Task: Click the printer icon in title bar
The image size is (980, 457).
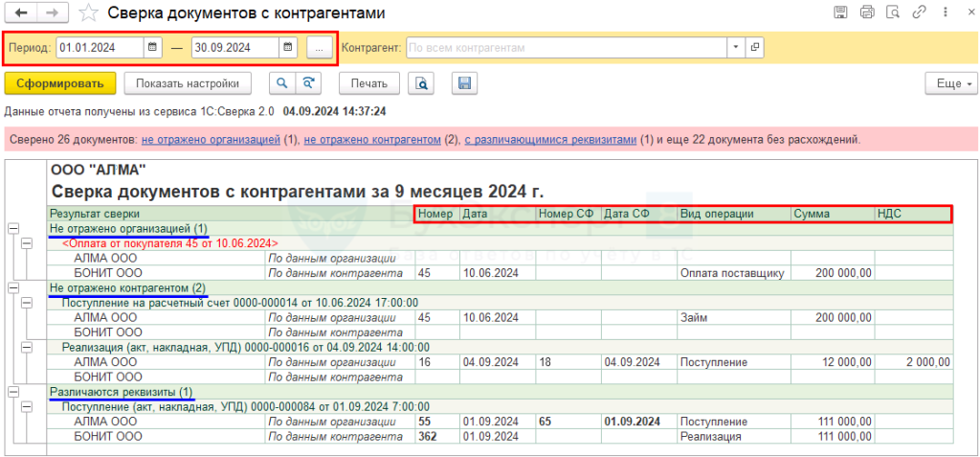Action: pos(867,12)
